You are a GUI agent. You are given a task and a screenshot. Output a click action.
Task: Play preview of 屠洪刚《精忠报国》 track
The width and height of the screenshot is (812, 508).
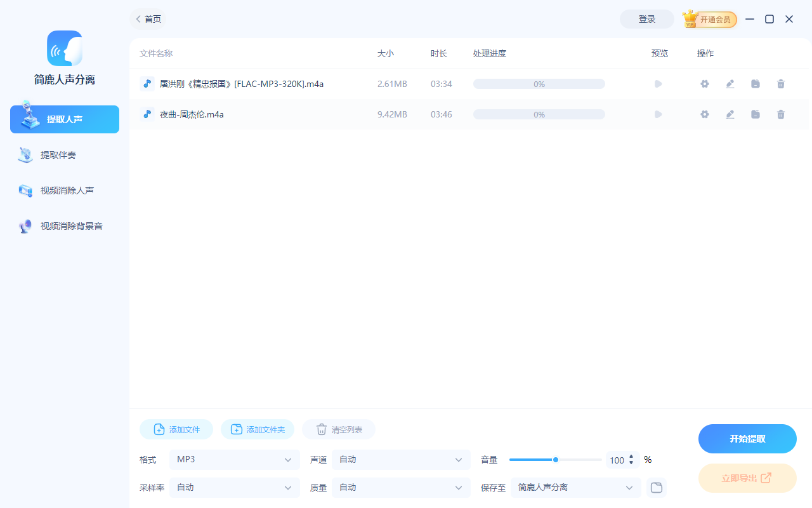(x=658, y=84)
